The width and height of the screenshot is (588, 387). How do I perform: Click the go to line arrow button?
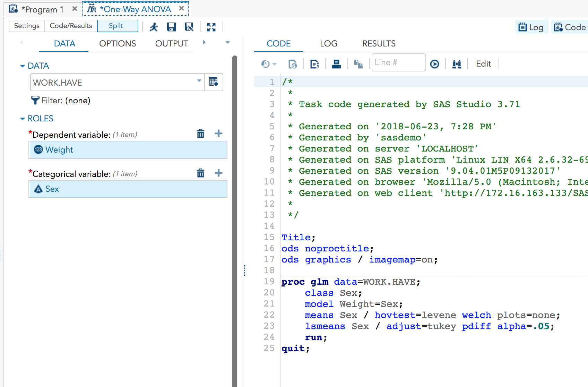pos(434,64)
